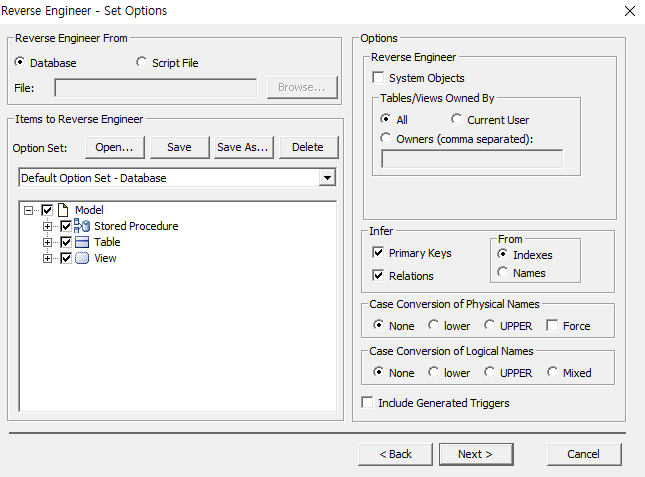This screenshot has width=645, height=477.
Task: Choose lower for physical names case
Action: pos(433,325)
